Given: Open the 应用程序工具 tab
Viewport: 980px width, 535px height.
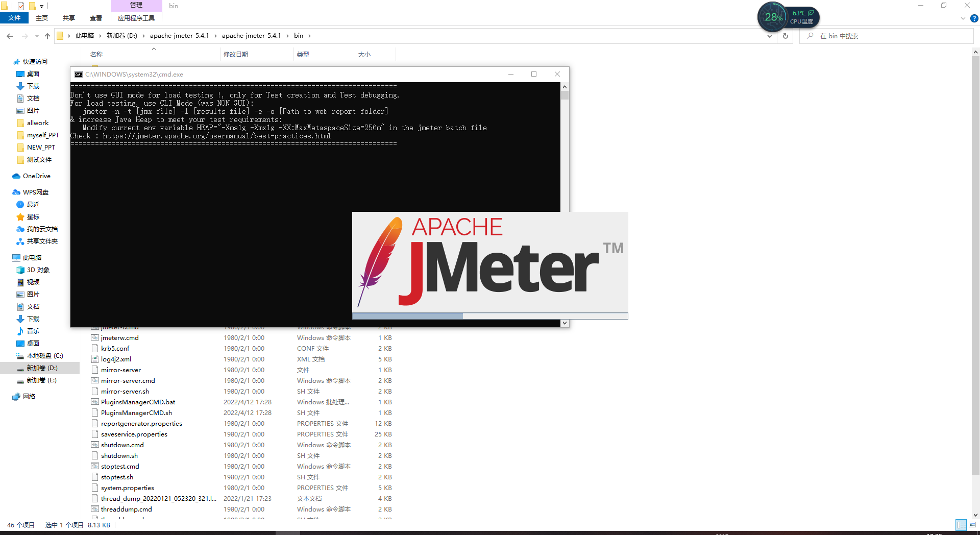Looking at the screenshot, I should (x=136, y=18).
